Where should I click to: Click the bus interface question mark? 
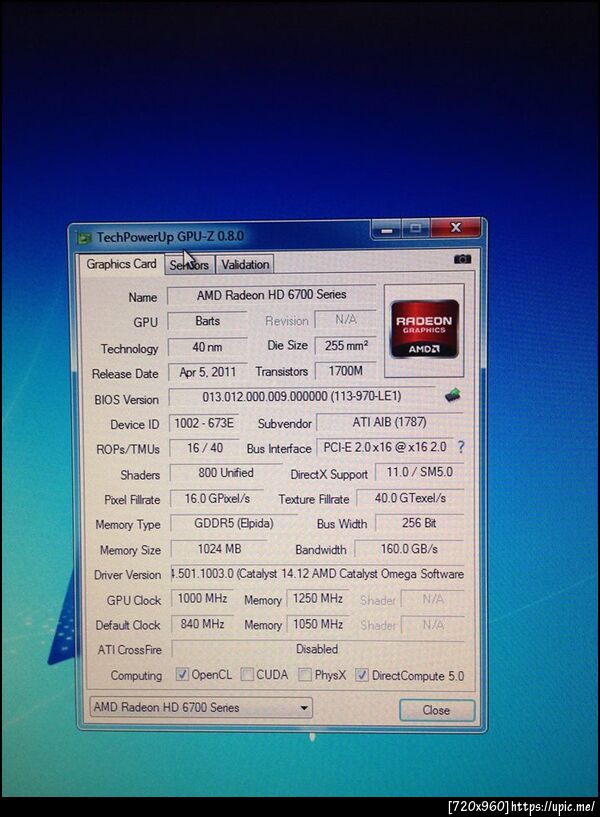point(461,447)
